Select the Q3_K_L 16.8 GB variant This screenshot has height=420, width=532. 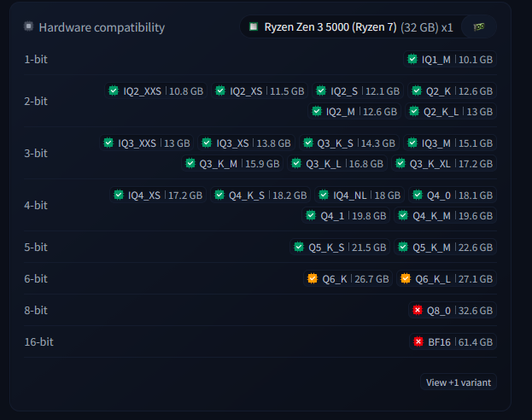(337, 164)
